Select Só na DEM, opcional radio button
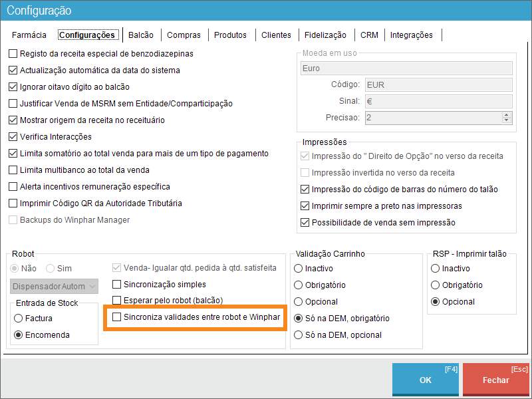Viewport: 532px width, 399px height. pos(299,335)
